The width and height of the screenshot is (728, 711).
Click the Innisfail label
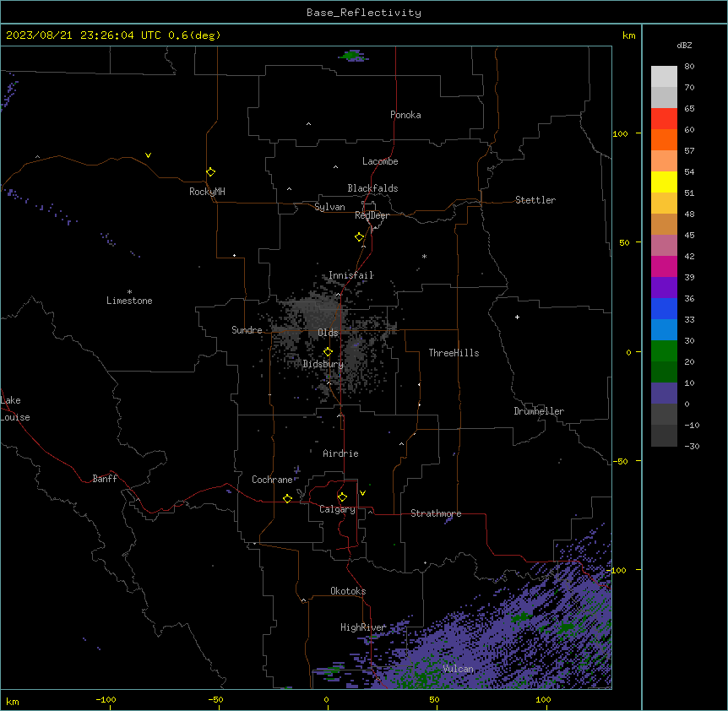pos(350,275)
